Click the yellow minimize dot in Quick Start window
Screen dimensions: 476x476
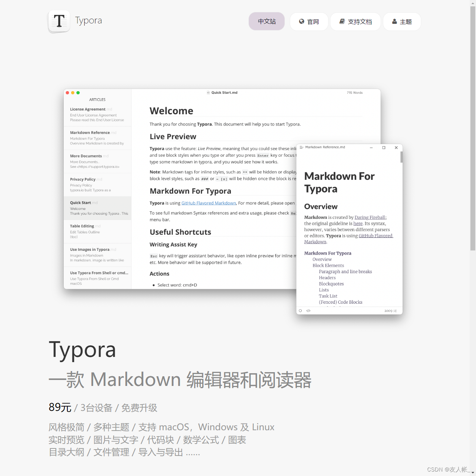click(x=73, y=93)
